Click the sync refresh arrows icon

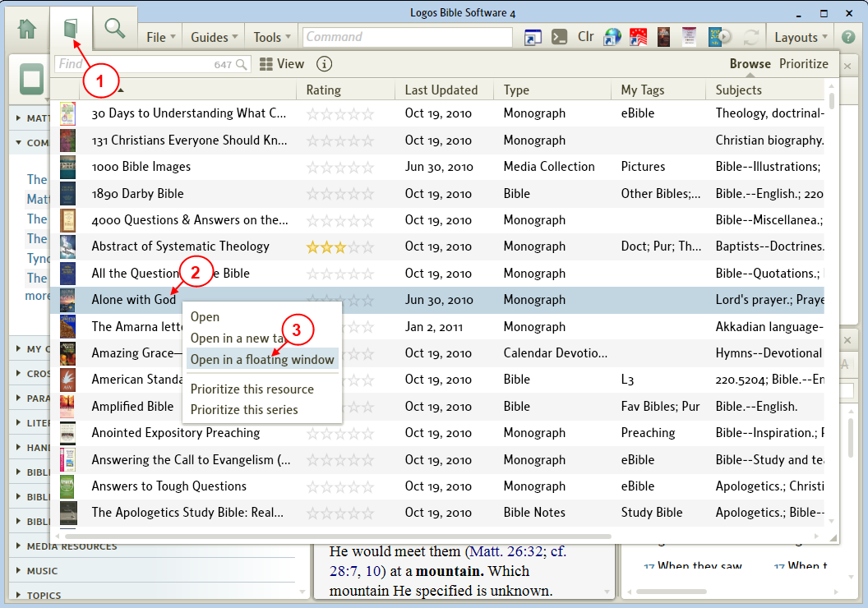pos(750,37)
